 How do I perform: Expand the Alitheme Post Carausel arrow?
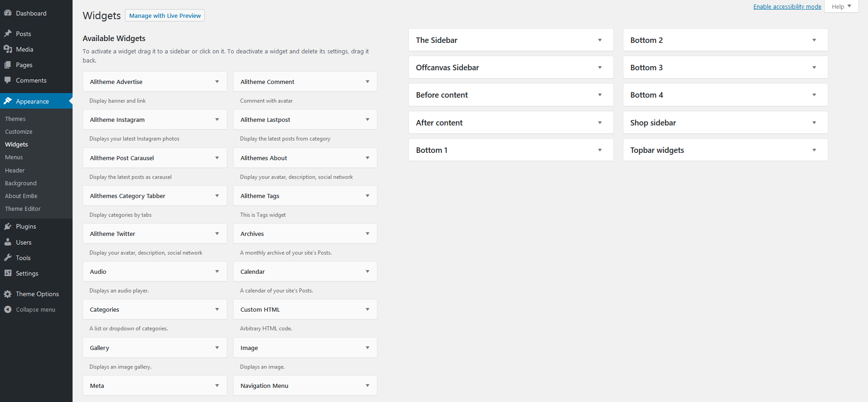(x=217, y=158)
